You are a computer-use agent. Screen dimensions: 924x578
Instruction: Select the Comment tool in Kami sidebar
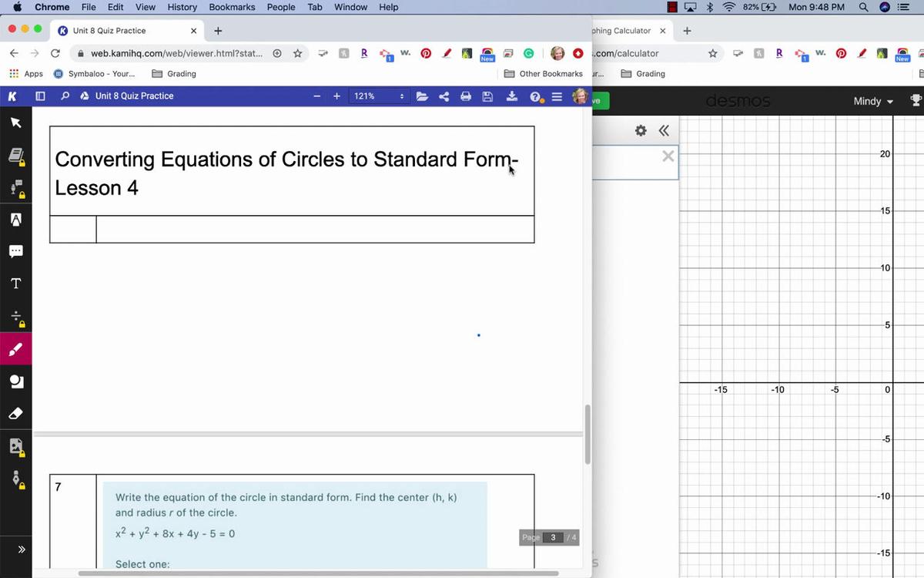coord(15,251)
